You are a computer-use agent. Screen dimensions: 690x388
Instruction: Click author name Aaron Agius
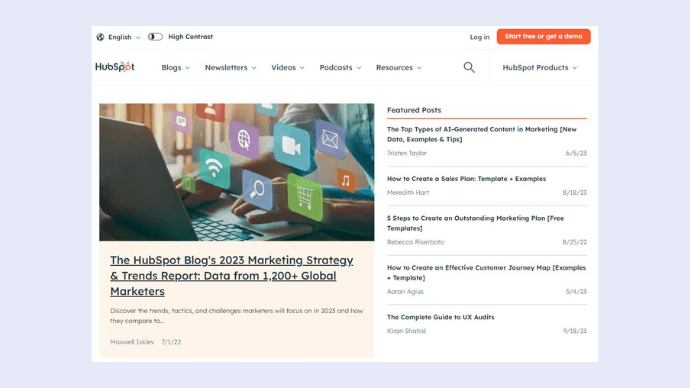[x=405, y=291]
